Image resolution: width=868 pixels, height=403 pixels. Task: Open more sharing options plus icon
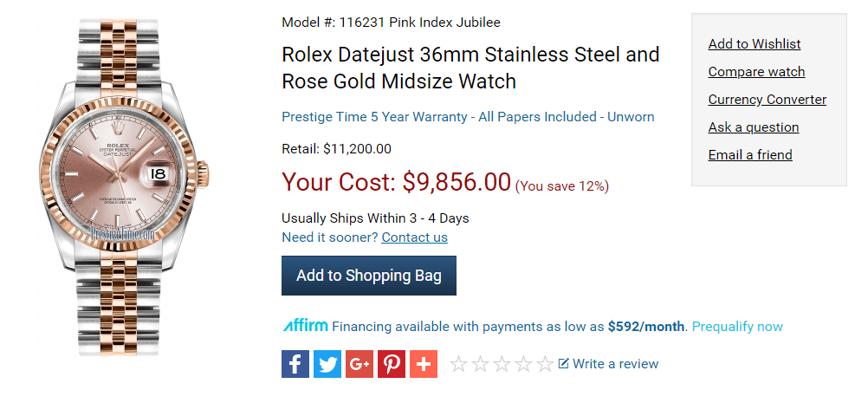click(x=424, y=364)
